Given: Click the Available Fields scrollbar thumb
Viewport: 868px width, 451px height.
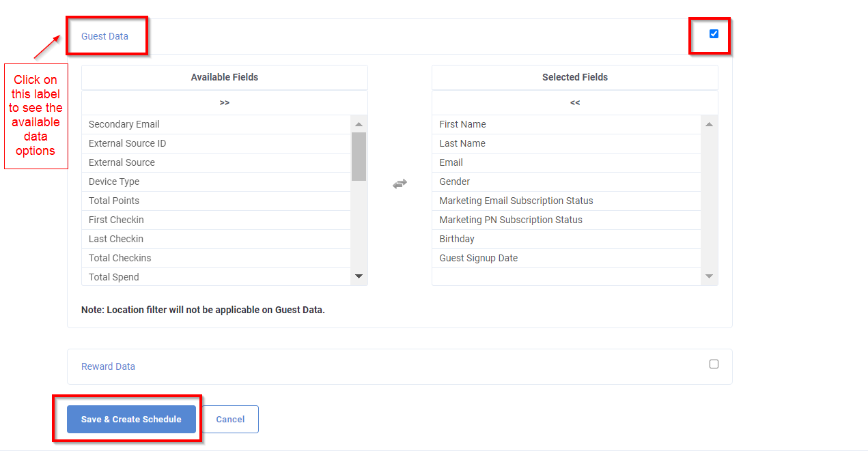Looking at the screenshot, I should point(359,157).
